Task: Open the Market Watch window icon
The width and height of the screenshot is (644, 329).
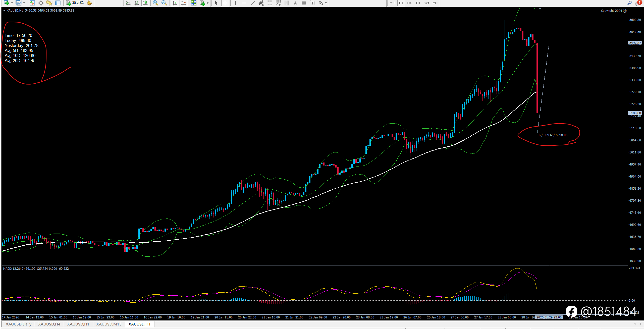Action: (32, 3)
